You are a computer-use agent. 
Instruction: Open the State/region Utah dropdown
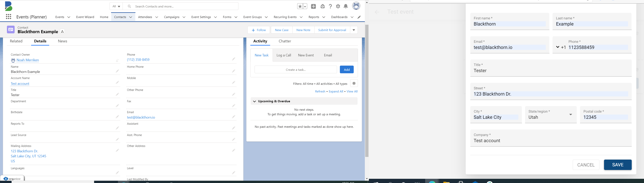pyautogui.click(x=551, y=115)
